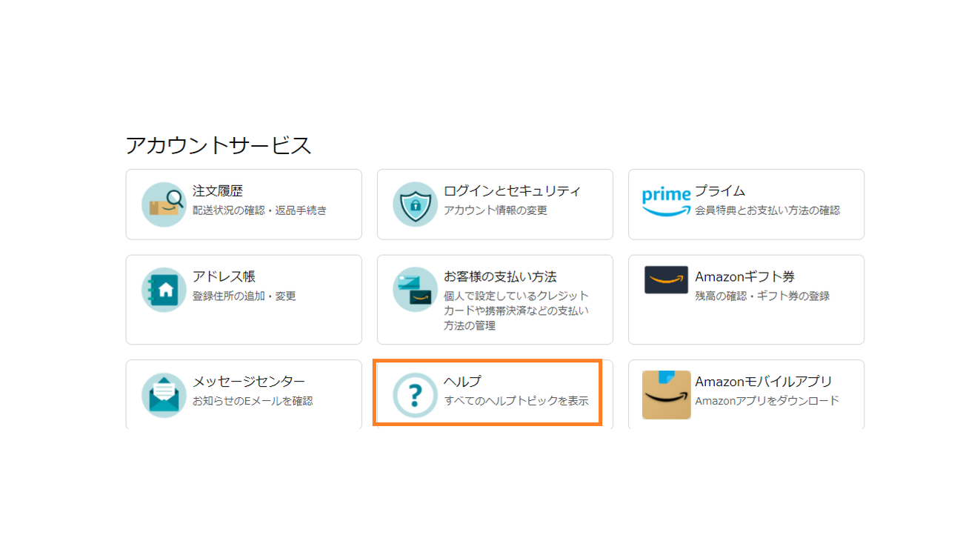
Task: Open the Amazonギフト券 link
Action: tap(744, 277)
